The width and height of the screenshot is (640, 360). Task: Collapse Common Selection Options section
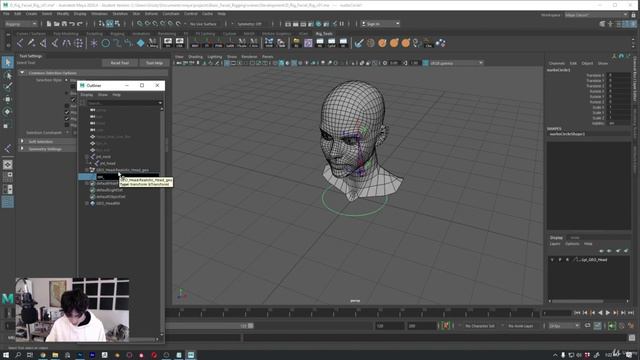click(x=22, y=73)
